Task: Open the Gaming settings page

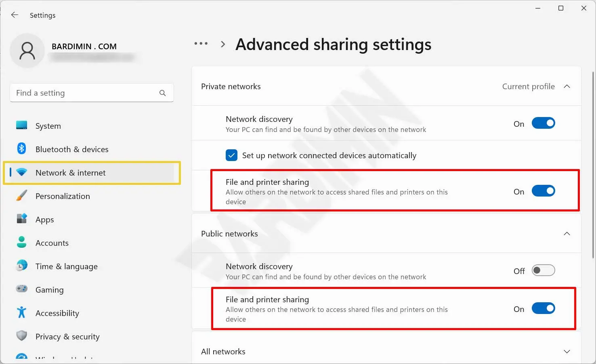Action: (x=49, y=290)
